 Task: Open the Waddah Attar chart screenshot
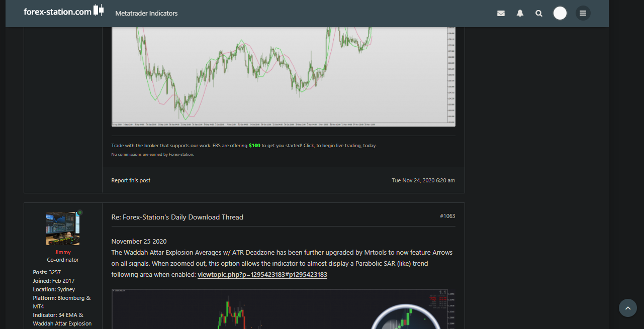click(284, 309)
